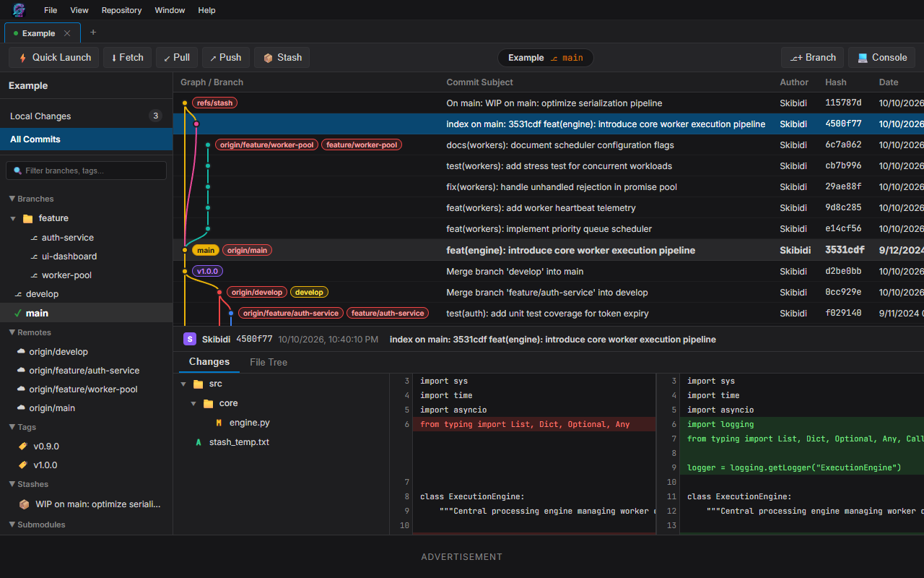Add a new repository tab
Screen dimensions: 924x578
93,33
